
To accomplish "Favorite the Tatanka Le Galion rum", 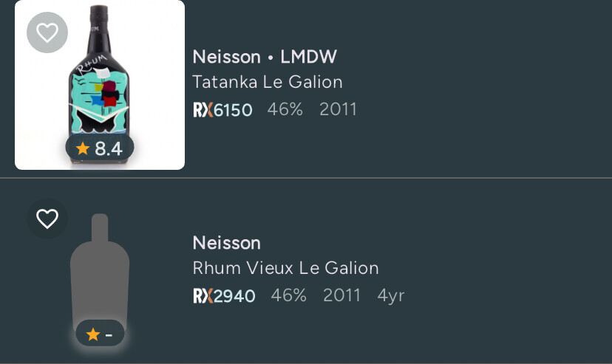I will tap(47, 32).
